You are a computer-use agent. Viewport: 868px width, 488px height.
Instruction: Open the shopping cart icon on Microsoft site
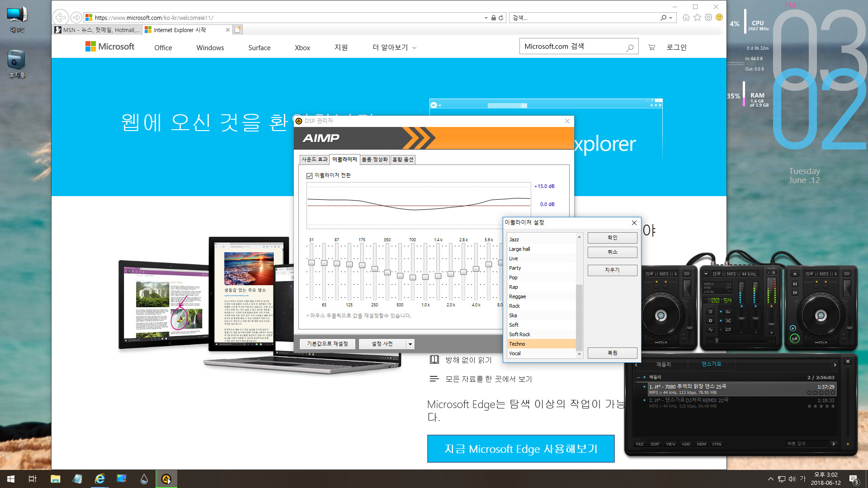click(651, 47)
